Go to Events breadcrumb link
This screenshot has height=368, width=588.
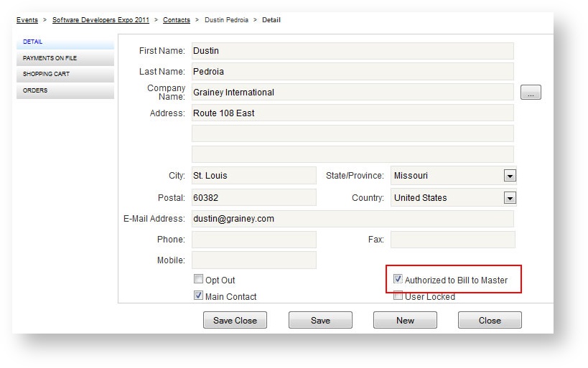pyautogui.click(x=28, y=20)
